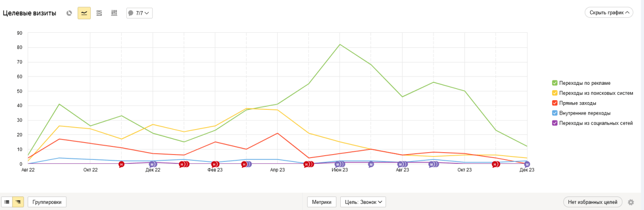The image size is (644, 210).
Task: Click the 'Метрики' button
Action: click(x=322, y=202)
